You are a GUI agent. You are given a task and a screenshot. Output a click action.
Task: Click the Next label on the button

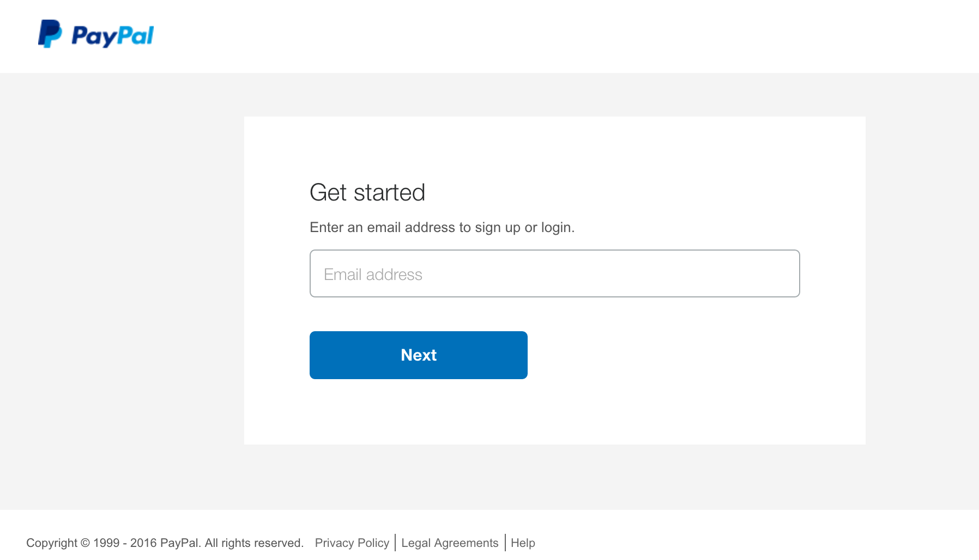[x=419, y=355]
